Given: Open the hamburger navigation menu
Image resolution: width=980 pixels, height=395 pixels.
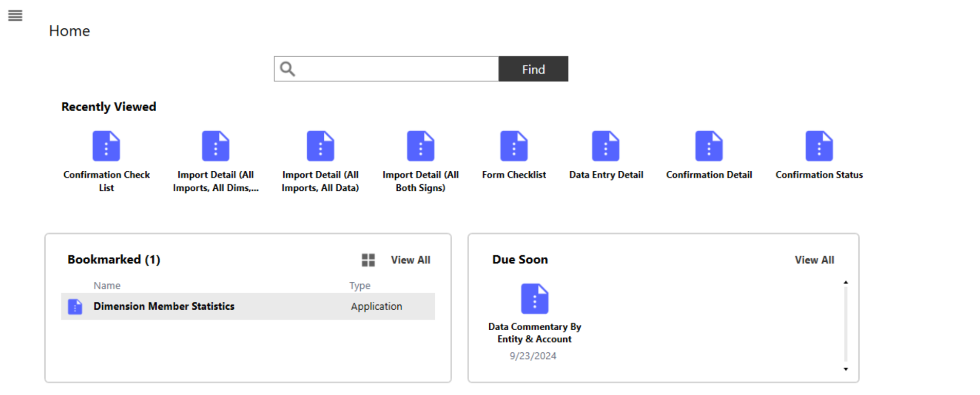Looking at the screenshot, I should point(15,15).
